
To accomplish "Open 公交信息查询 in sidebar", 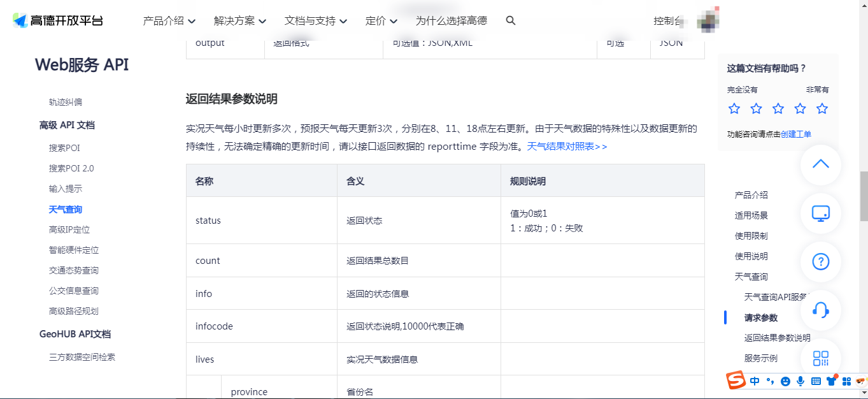I will tap(74, 291).
